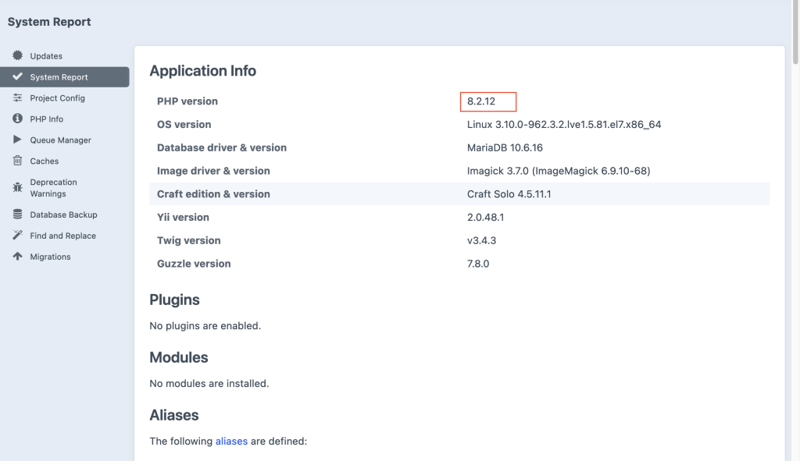Click the MariaDB 10.6.16 database value
The width and height of the screenshot is (800, 461).
pos(506,148)
